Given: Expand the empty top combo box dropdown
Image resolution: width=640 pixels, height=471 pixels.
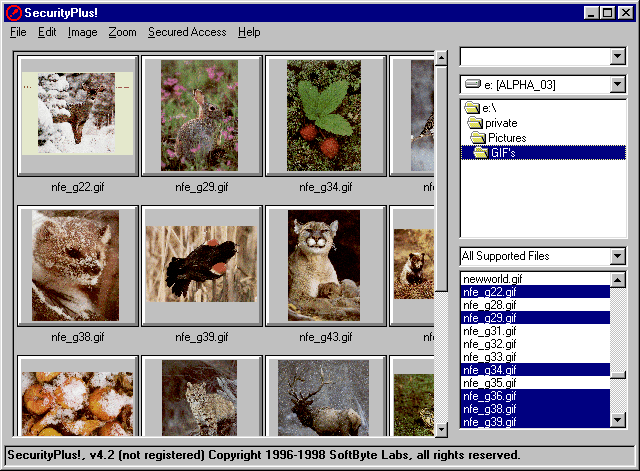Looking at the screenshot, I should (618, 56).
